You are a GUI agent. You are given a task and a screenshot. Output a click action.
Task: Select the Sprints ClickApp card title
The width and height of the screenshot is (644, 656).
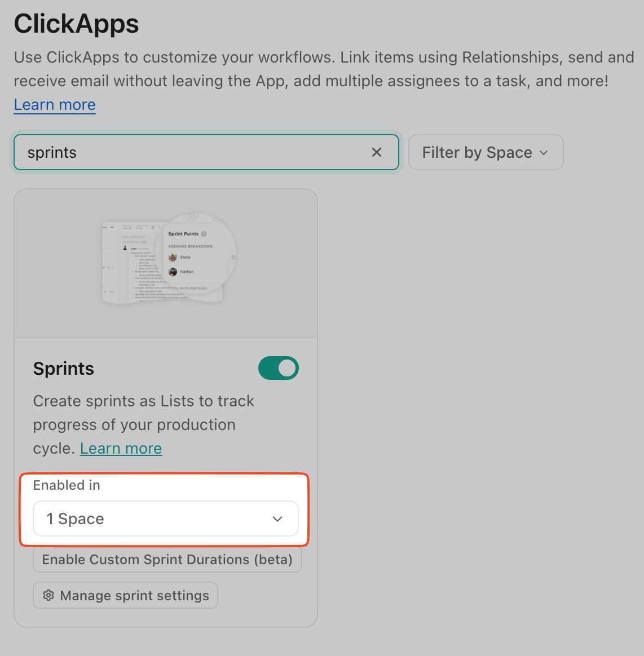(x=63, y=368)
